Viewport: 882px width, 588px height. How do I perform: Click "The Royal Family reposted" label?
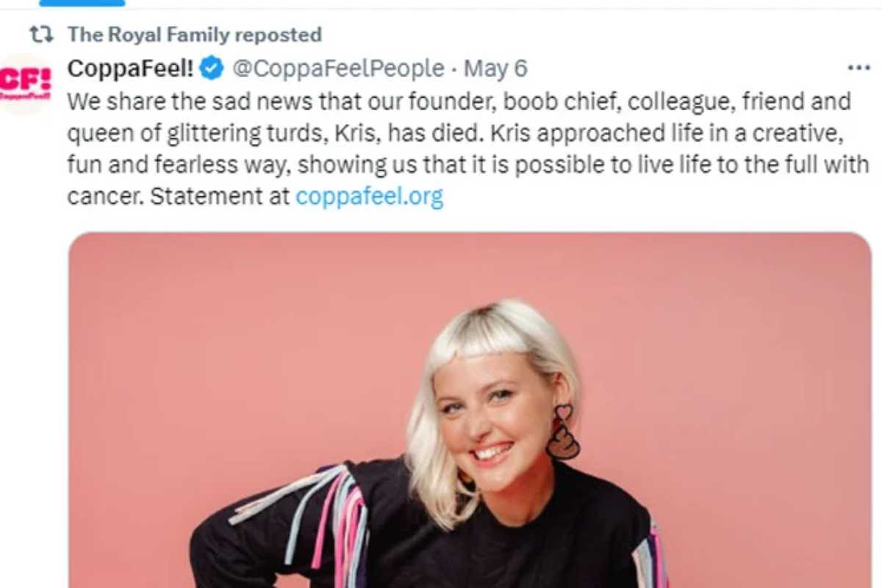194,34
